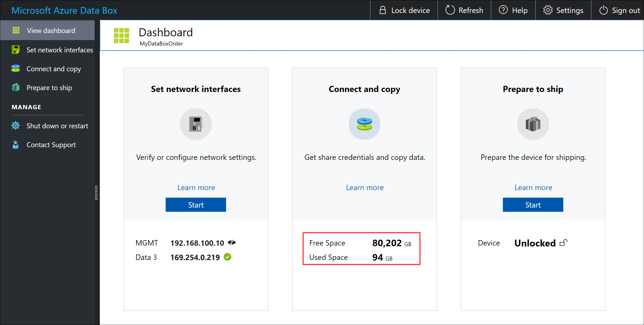Click Learn more link under Connect and copy

tap(364, 187)
